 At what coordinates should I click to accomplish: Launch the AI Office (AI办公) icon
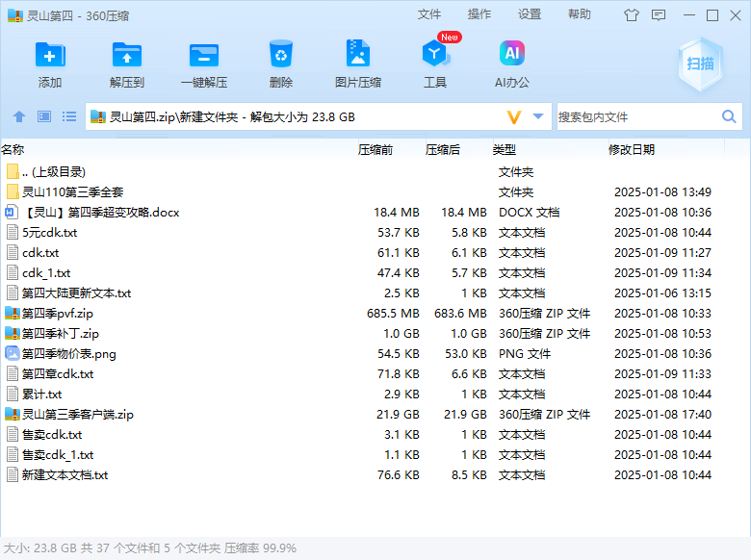(511, 56)
